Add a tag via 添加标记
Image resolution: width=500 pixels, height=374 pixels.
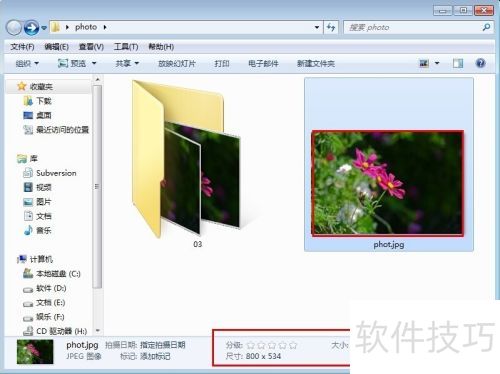coord(155,356)
